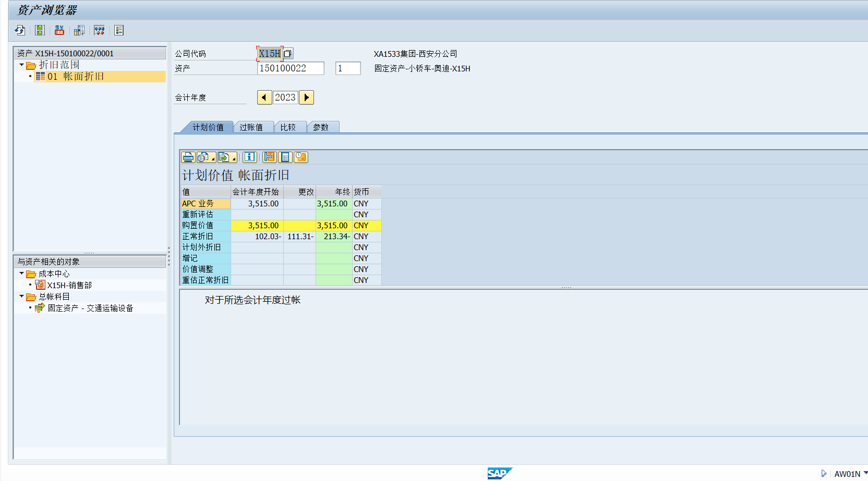
Task: Select the save/posted values toolbar icon
Action: 40,30
